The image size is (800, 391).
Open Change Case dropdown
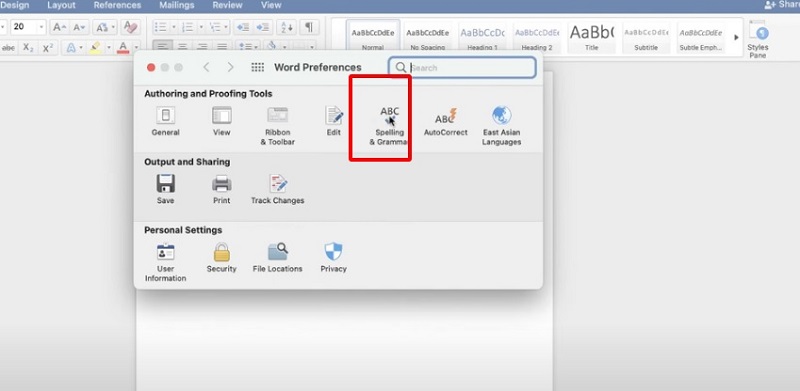[x=106, y=27]
